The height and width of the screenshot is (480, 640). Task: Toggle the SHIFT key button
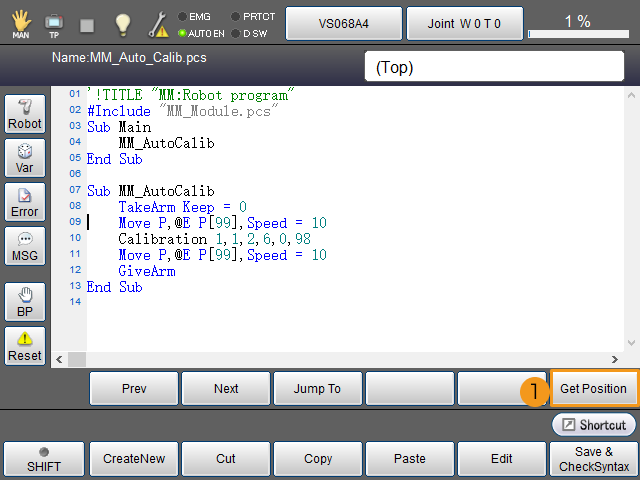(x=44, y=459)
